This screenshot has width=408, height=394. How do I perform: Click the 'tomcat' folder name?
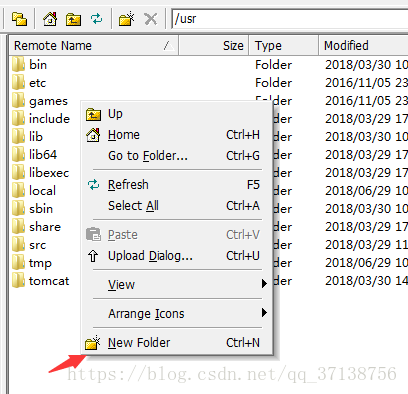[x=49, y=281]
